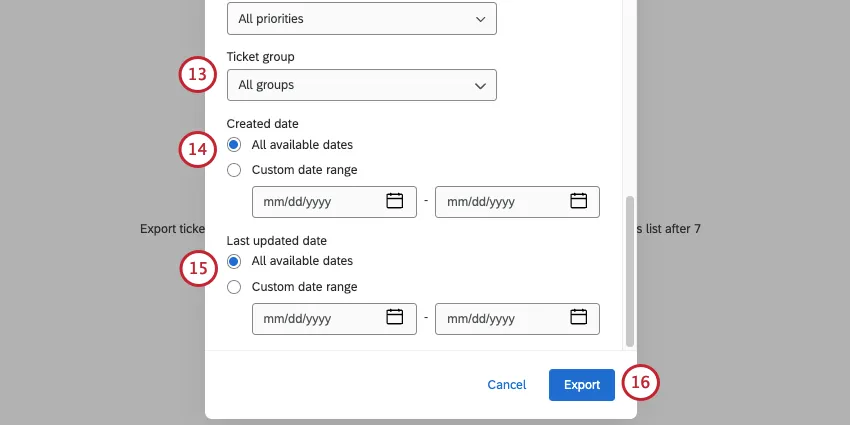Select All available dates under Last updated date

coord(234,261)
